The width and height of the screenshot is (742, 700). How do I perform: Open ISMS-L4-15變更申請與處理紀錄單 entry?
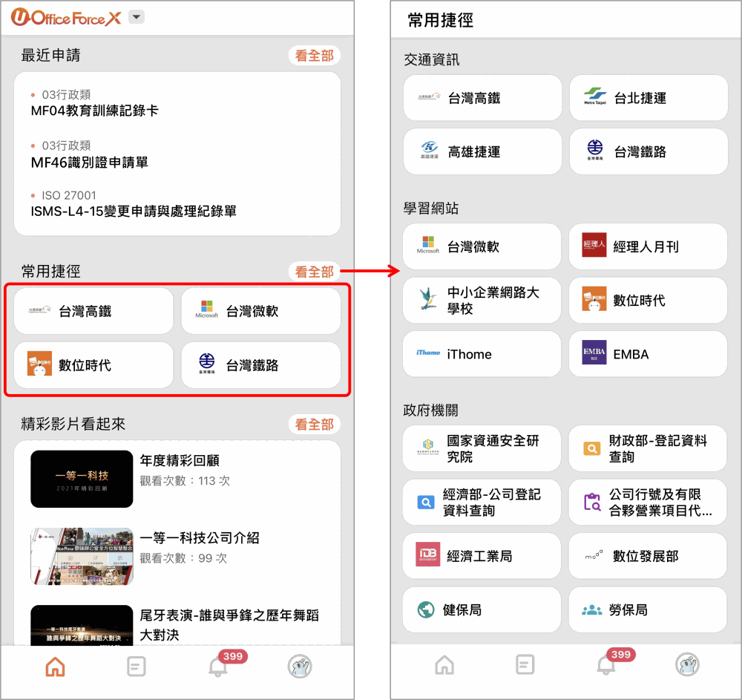(x=134, y=211)
